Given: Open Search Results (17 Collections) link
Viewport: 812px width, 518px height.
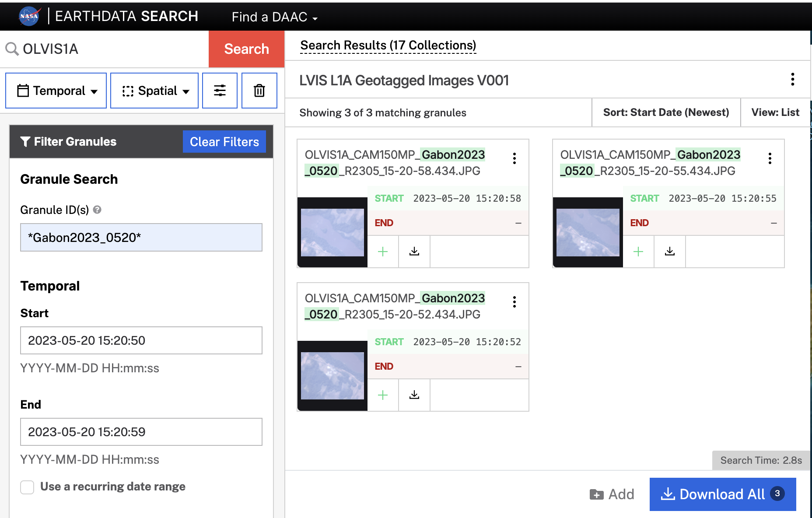Looking at the screenshot, I should 388,45.
